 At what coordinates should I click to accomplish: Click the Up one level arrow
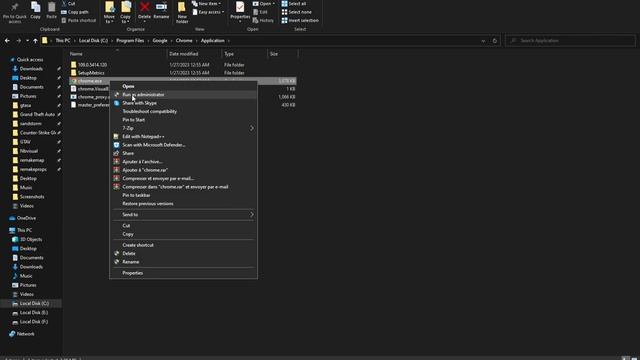click(x=36, y=41)
